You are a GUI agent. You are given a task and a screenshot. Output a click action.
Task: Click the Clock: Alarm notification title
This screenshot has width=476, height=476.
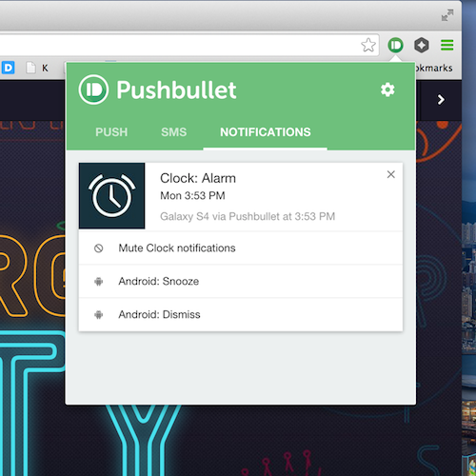pyautogui.click(x=198, y=178)
